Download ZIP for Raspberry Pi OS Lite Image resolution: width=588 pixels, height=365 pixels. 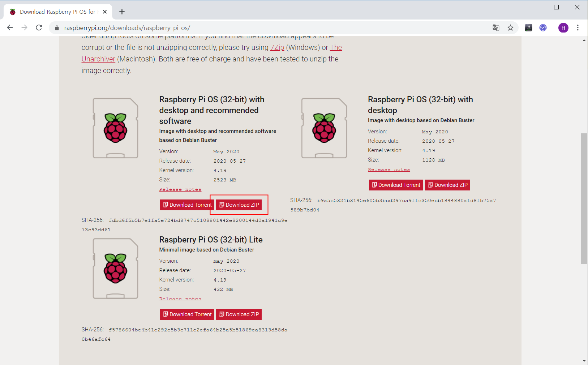[239, 314]
